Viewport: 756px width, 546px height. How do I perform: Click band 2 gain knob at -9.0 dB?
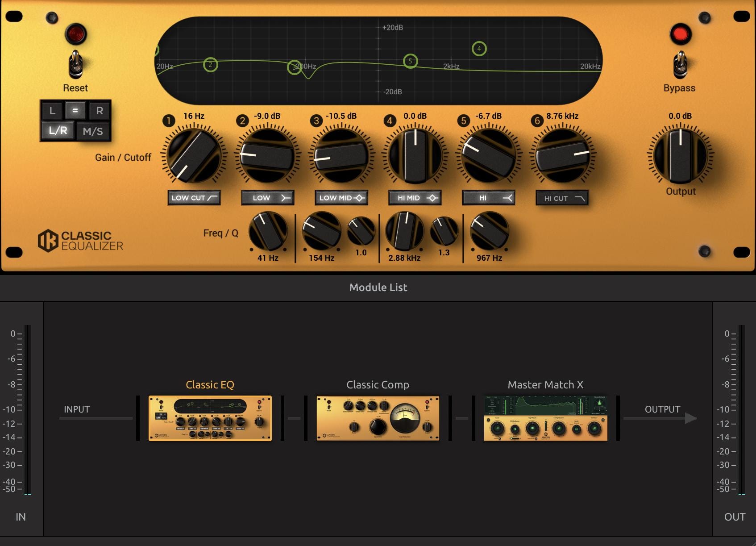[268, 155]
